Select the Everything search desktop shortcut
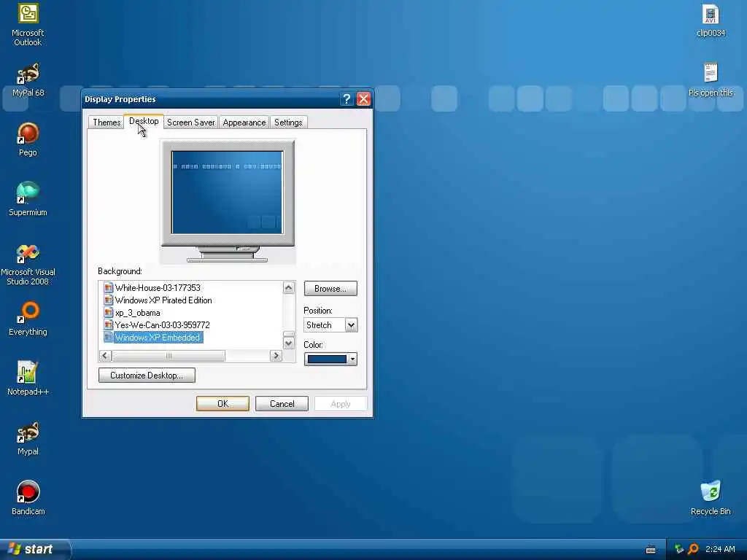Viewport: 747px width, 560px height. point(28,319)
